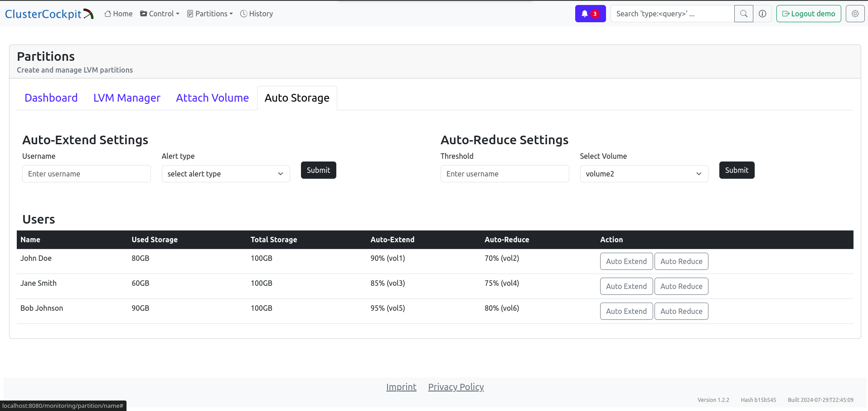Open the Attach Volume tab

point(212,98)
